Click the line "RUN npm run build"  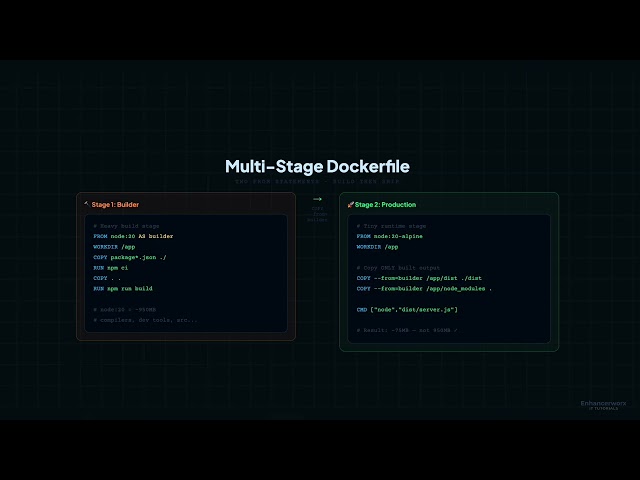[122, 289]
